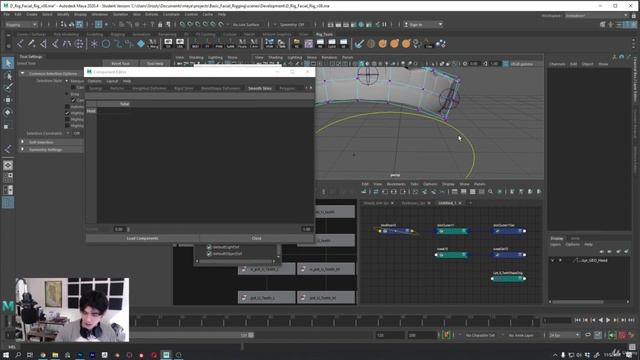Click the Tool Help button
The image size is (640, 360).
pyautogui.click(x=155, y=64)
